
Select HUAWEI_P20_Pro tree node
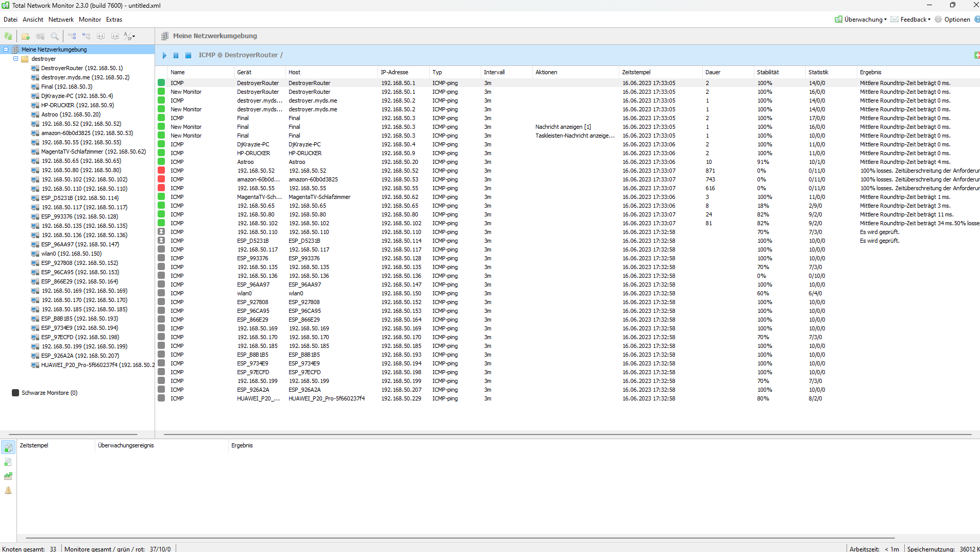[x=98, y=365]
